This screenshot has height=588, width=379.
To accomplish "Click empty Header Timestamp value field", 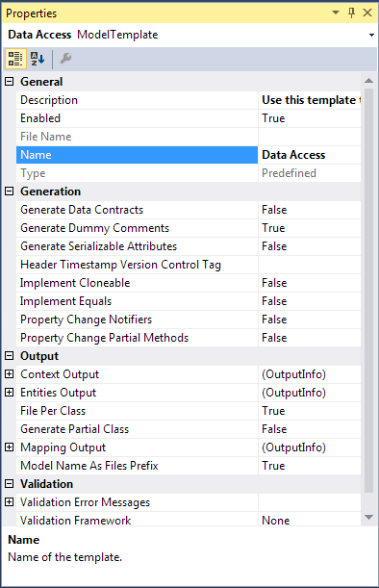I will coord(310,265).
